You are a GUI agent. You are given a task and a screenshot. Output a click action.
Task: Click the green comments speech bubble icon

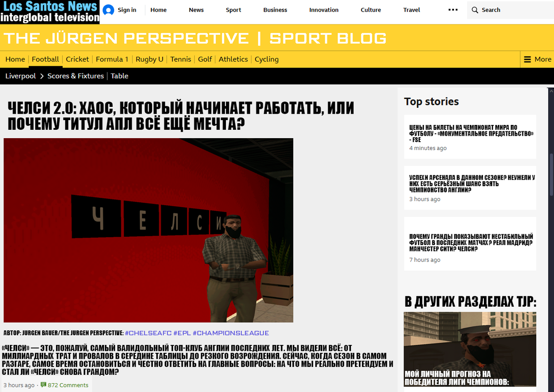pyautogui.click(x=44, y=385)
